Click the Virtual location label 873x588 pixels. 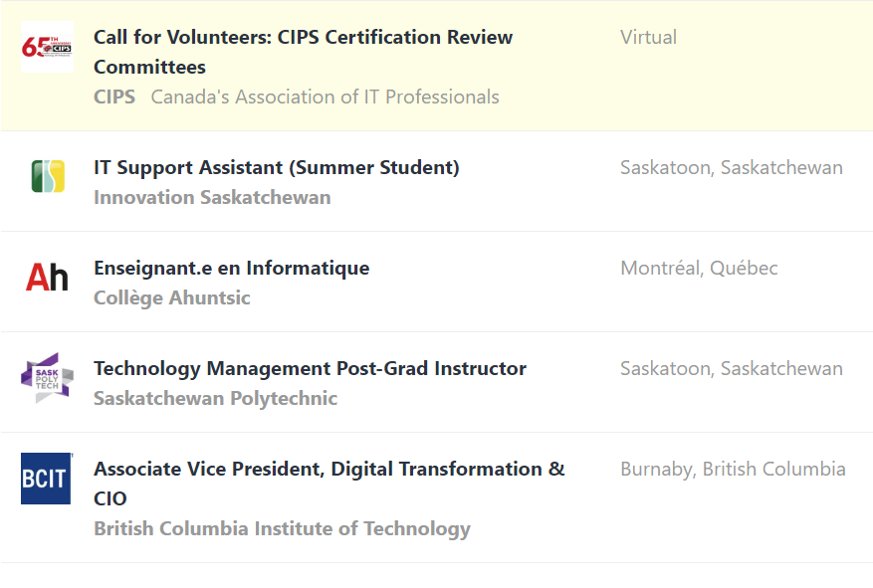click(648, 37)
